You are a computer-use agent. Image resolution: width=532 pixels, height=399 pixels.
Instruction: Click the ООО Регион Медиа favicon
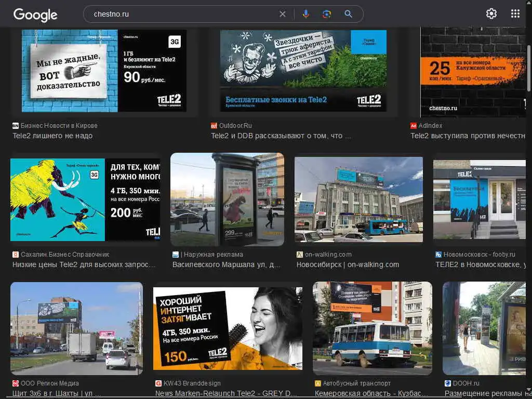pyautogui.click(x=15, y=383)
